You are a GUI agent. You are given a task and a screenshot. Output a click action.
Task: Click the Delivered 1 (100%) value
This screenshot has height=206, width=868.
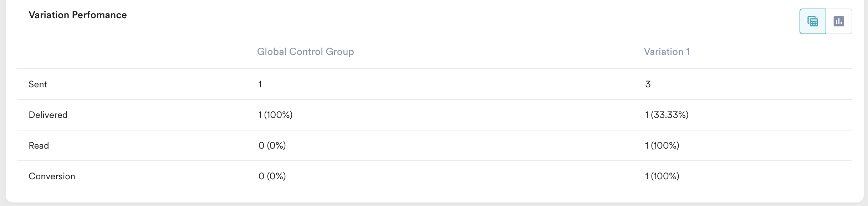click(x=275, y=115)
